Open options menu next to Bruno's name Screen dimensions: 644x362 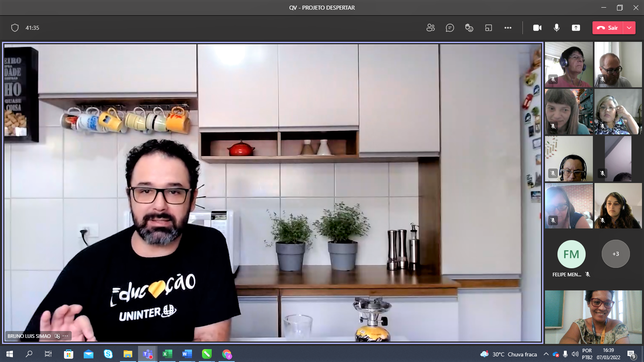coord(65,336)
